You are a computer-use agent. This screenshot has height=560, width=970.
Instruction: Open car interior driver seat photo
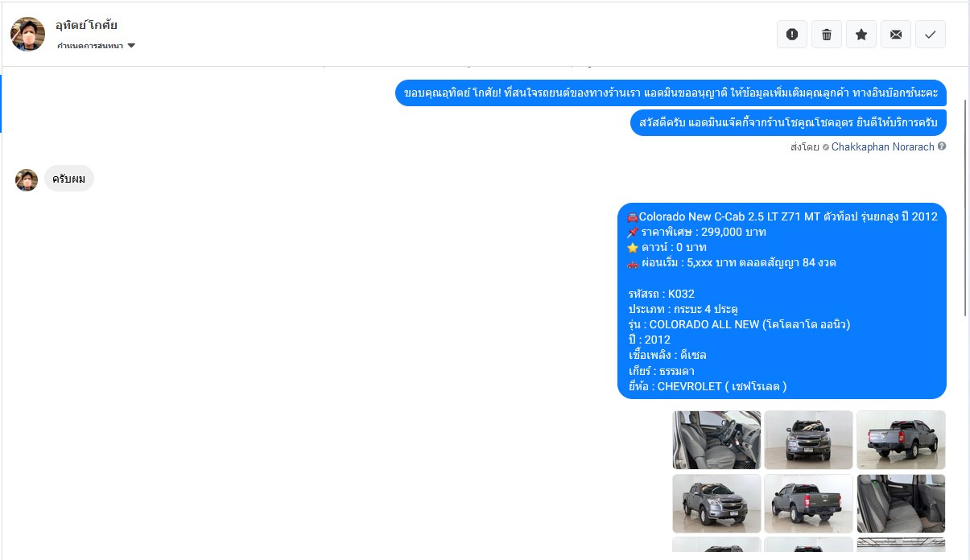(716, 440)
